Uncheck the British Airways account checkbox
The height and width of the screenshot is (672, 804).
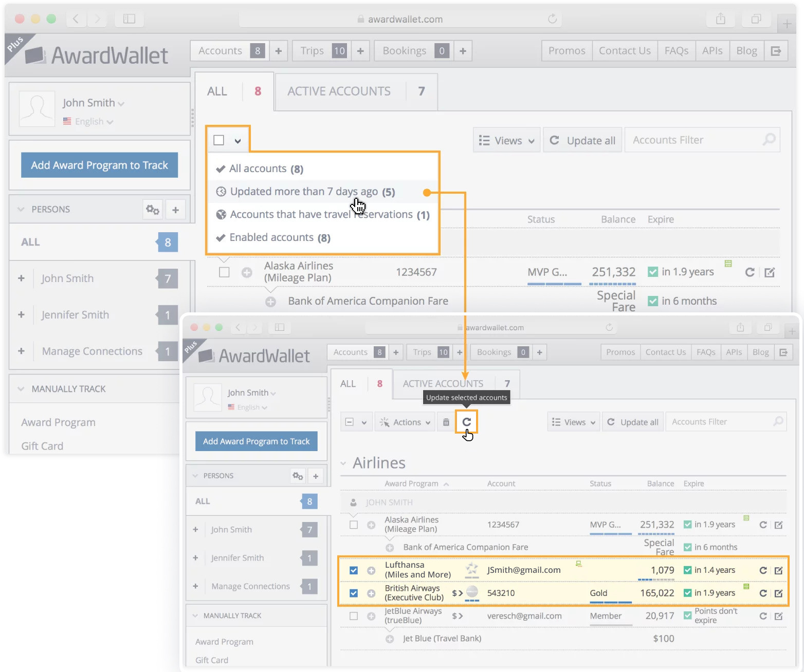353,593
